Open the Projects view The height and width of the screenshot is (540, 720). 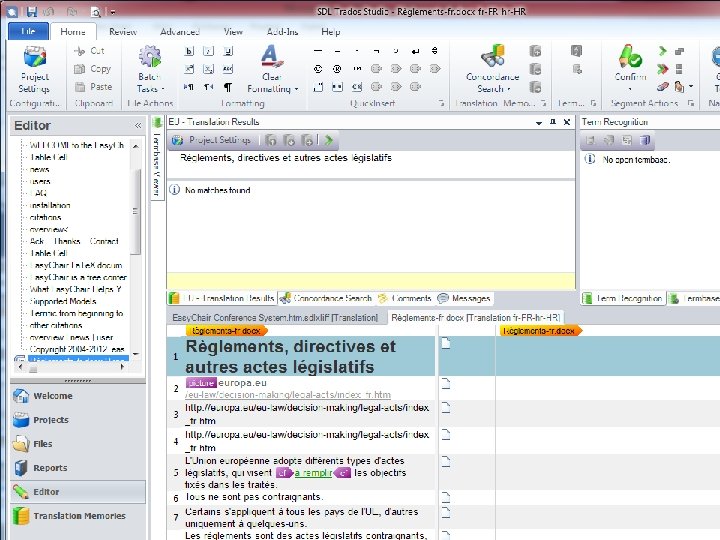78,420
